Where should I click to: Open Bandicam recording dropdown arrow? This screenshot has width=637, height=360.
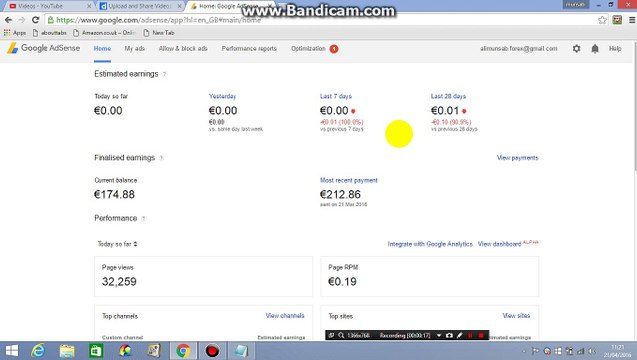pyautogui.click(x=439, y=335)
